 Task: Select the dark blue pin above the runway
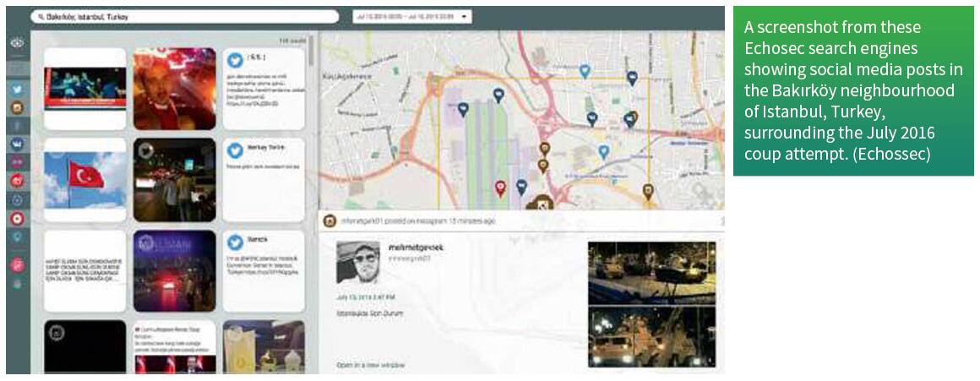498,95
